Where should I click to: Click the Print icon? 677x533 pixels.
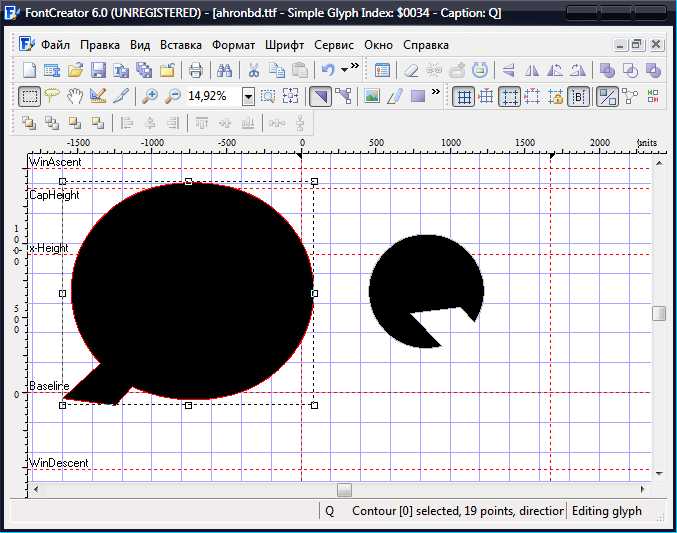pyautogui.click(x=196, y=70)
